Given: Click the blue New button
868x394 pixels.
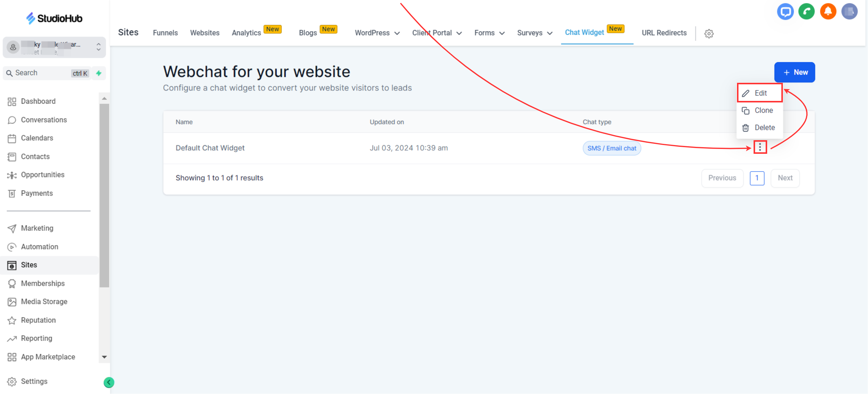Looking at the screenshot, I should 794,72.
